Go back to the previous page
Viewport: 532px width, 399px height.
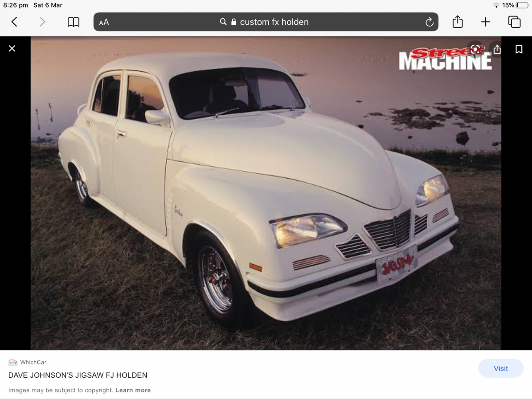coord(14,22)
